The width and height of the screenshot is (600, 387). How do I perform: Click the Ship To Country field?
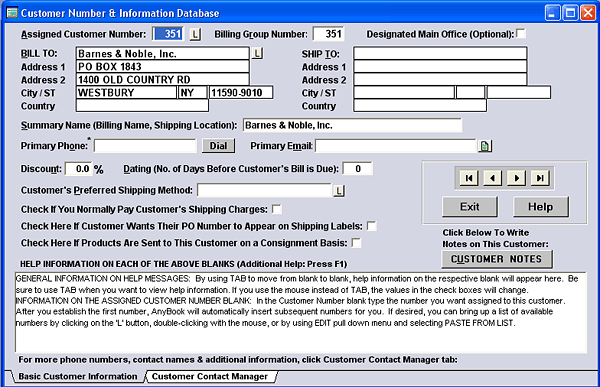420,106
